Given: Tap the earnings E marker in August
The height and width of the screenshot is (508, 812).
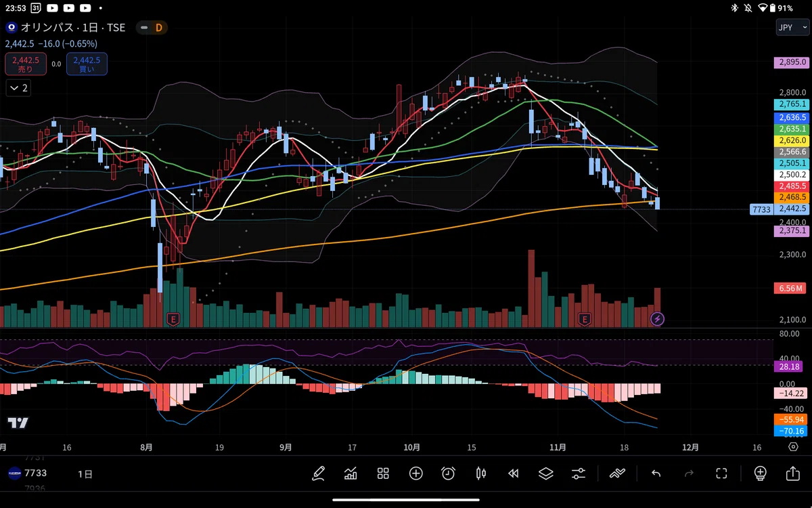Looking at the screenshot, I should (x=173, y=318).
